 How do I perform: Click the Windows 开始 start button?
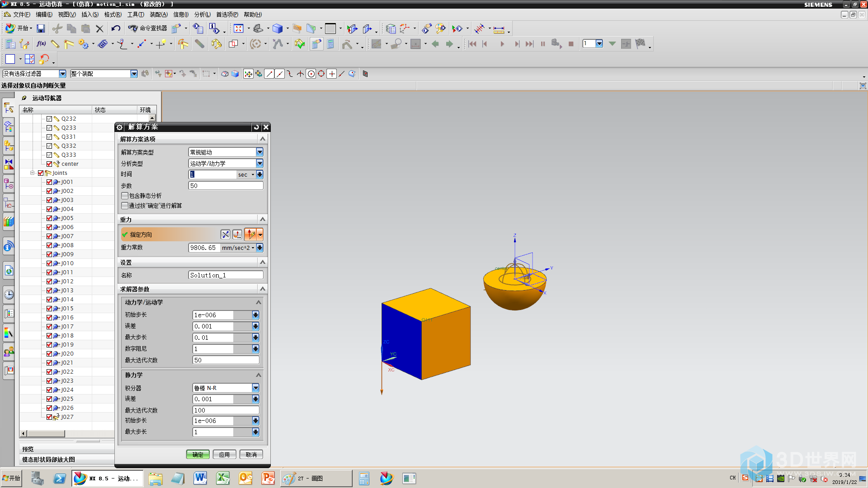coord(11,478)
